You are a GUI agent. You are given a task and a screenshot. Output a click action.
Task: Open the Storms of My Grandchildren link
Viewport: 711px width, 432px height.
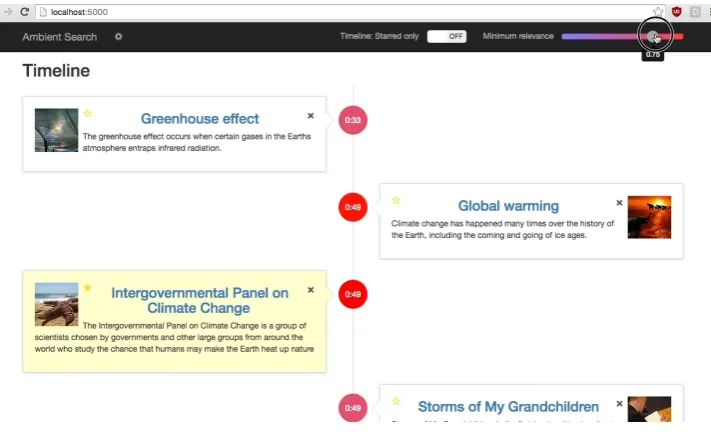click(508, 407)
